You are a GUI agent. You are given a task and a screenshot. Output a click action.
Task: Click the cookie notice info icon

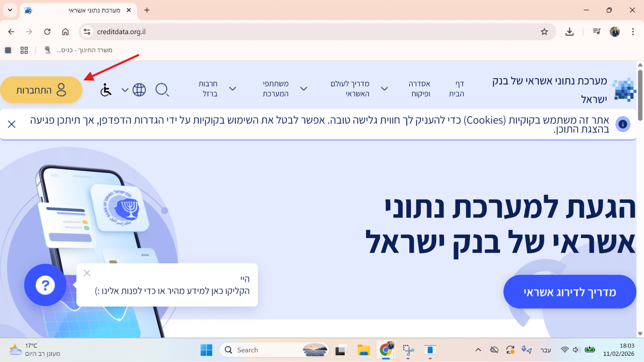[623, 124]
